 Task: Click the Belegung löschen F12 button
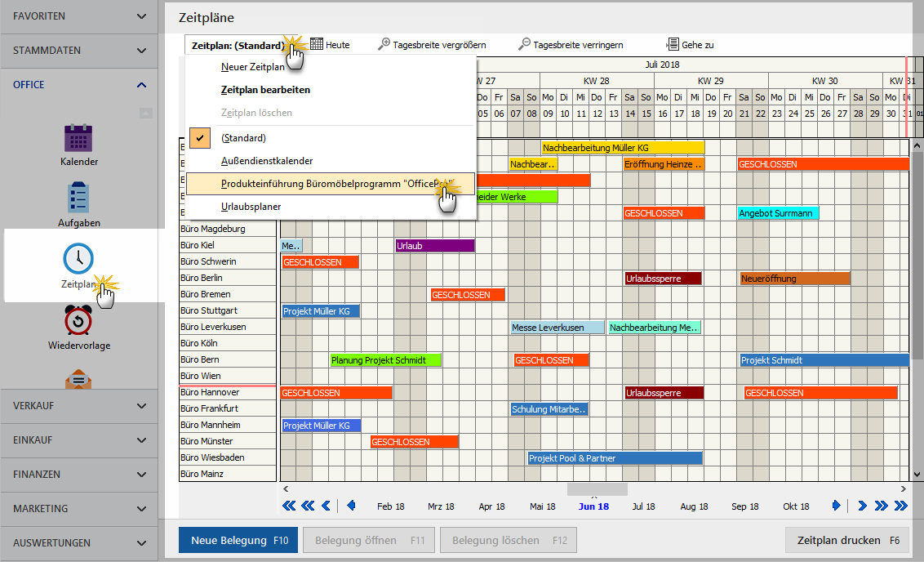[x=509, y=540]
